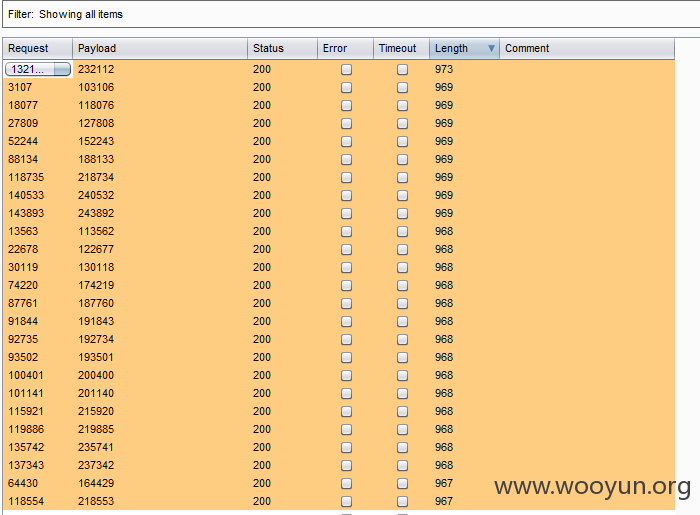Select request number 3107
The image size is (700, 515).
click(20, 87)
